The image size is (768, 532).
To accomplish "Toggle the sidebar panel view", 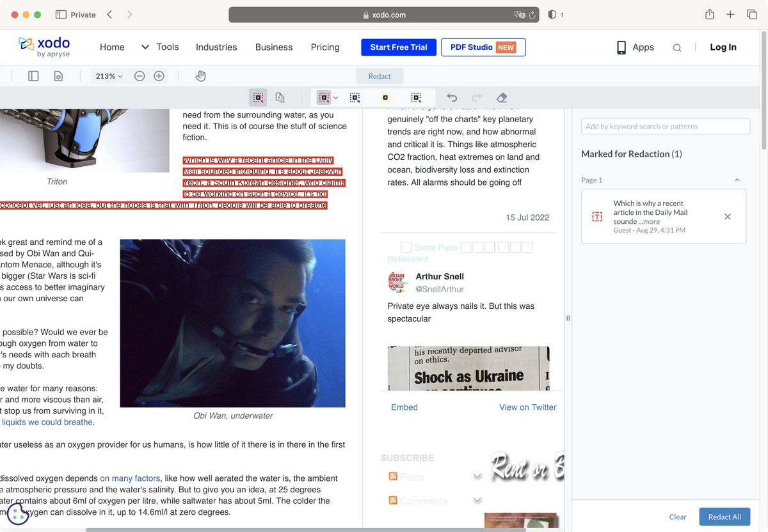I will coord(33,75).
